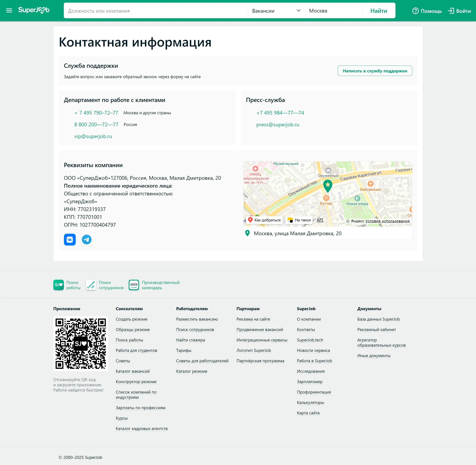Click vip@superjob.ru email link
476x465 pixels.
coord(93,136)
